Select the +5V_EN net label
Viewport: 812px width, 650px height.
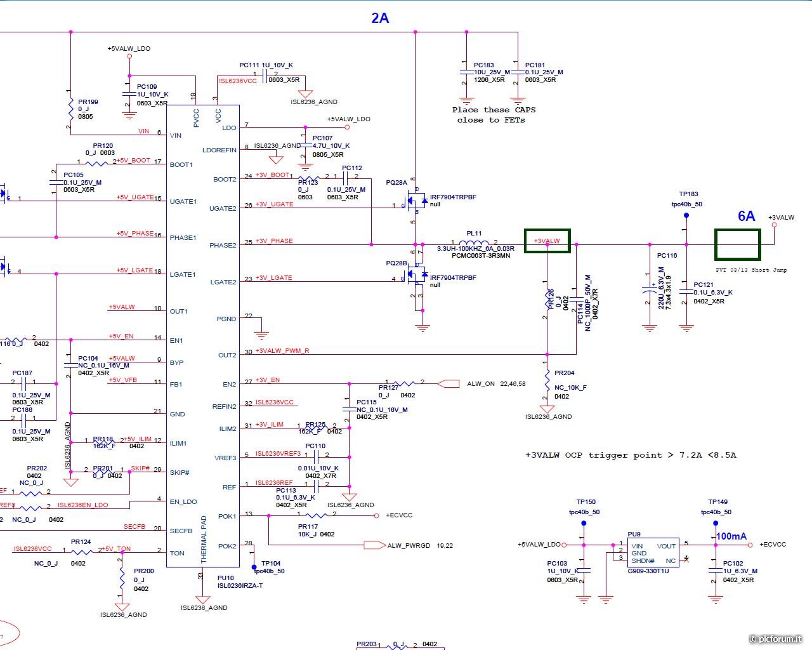coord(121,336)
